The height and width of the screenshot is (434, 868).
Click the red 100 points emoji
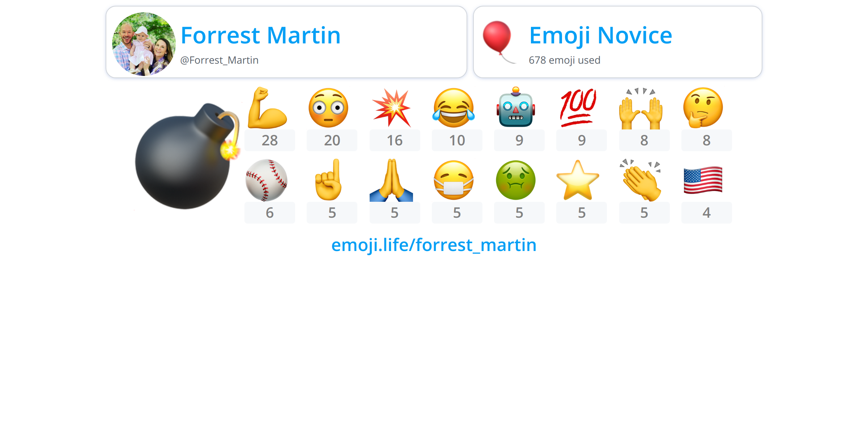click(578, 108)
